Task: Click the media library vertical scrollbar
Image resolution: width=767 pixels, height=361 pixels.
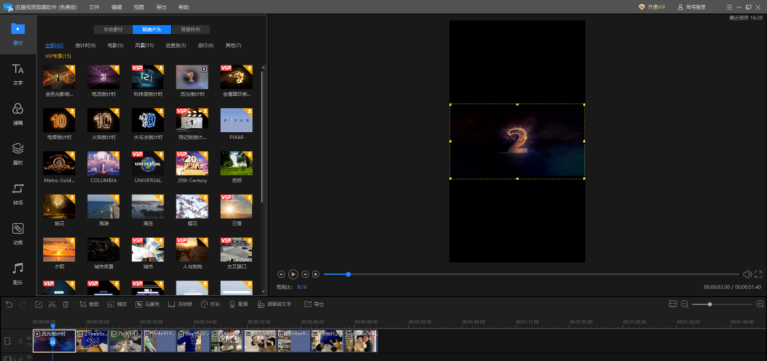Action: point(263,137)
